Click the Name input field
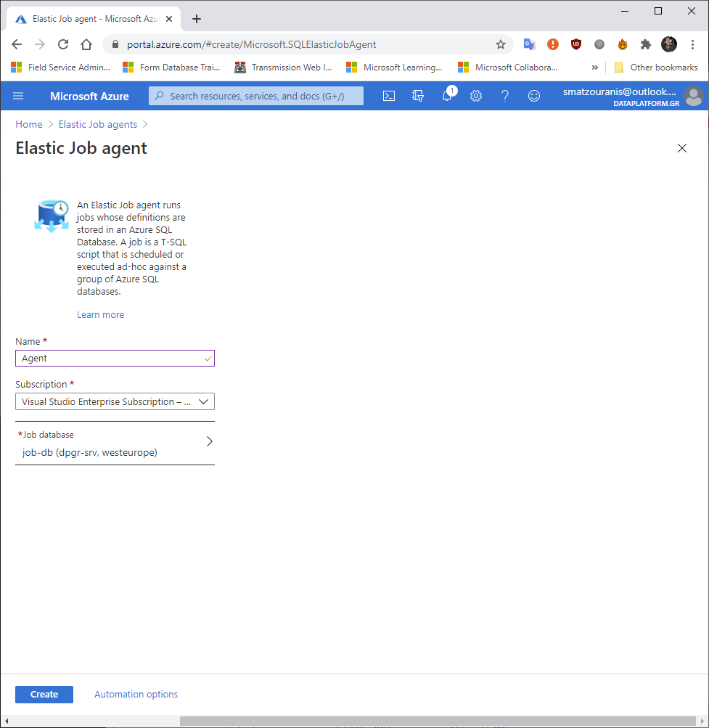 pyautogui.click(x=115, y=359)
